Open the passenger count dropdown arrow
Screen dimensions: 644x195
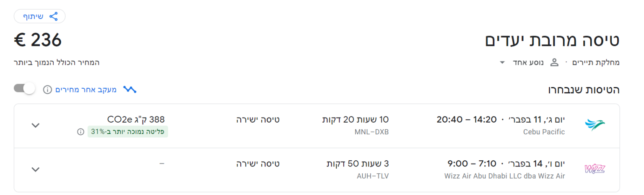[502, 63]
